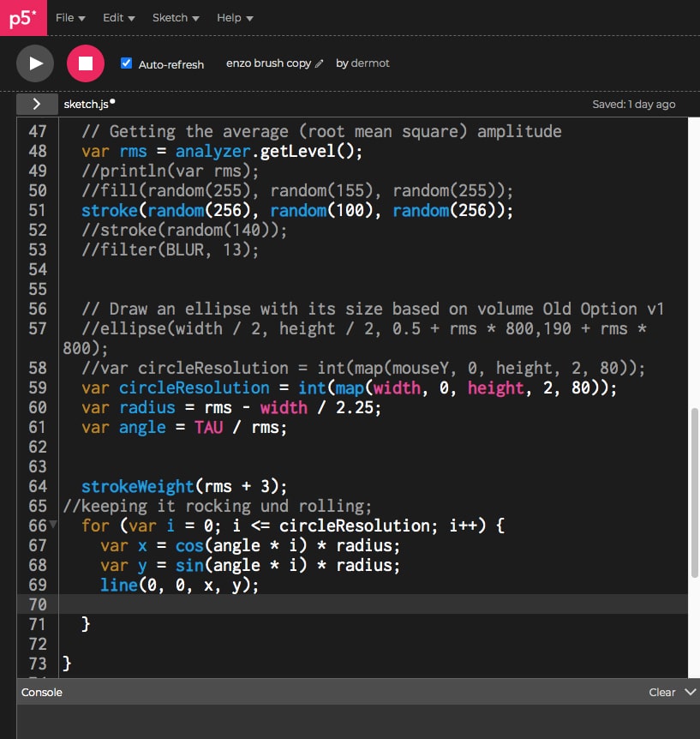Open the Sketch dropdown menu
Screen dimensions: 700x739
point(176,18)
